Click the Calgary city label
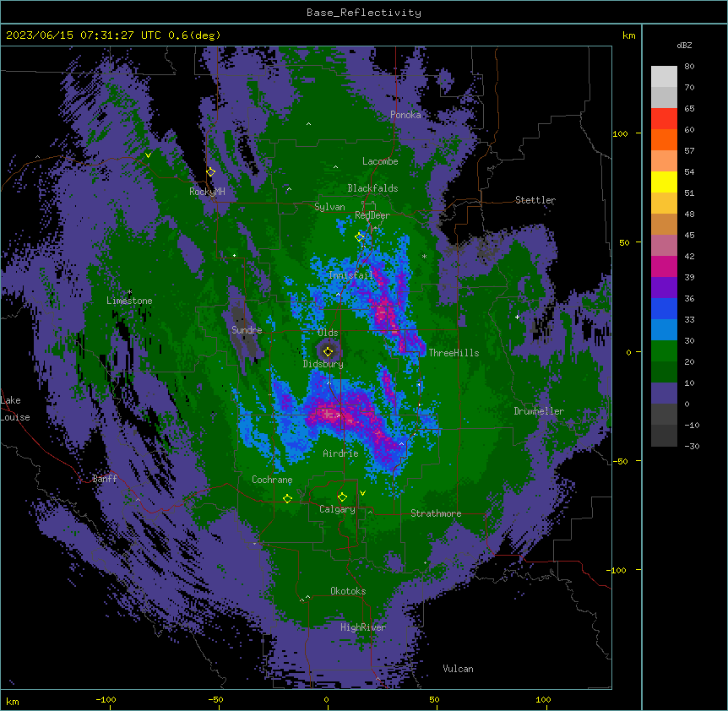This screenshot has width=728, height=711. tap(337, 509)
